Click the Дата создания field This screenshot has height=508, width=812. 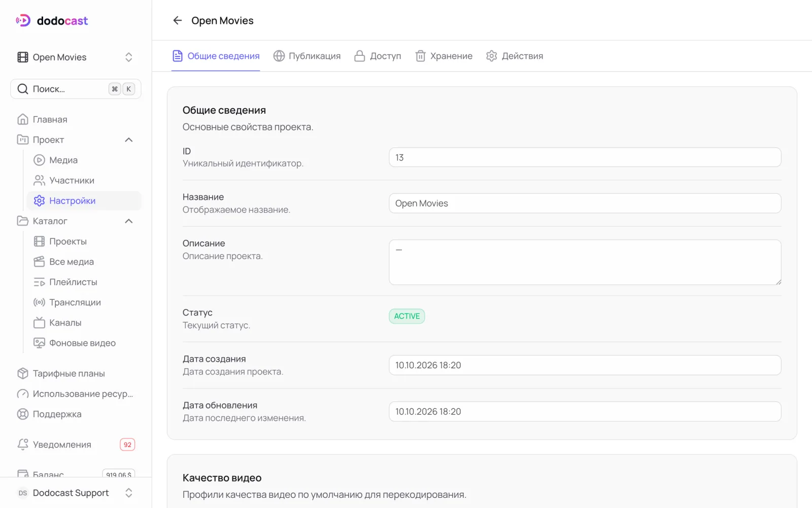click(x=585, y=365)
